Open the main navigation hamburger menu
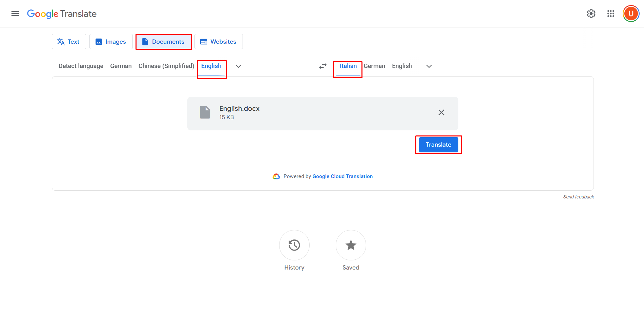 [x=15, y=14]
